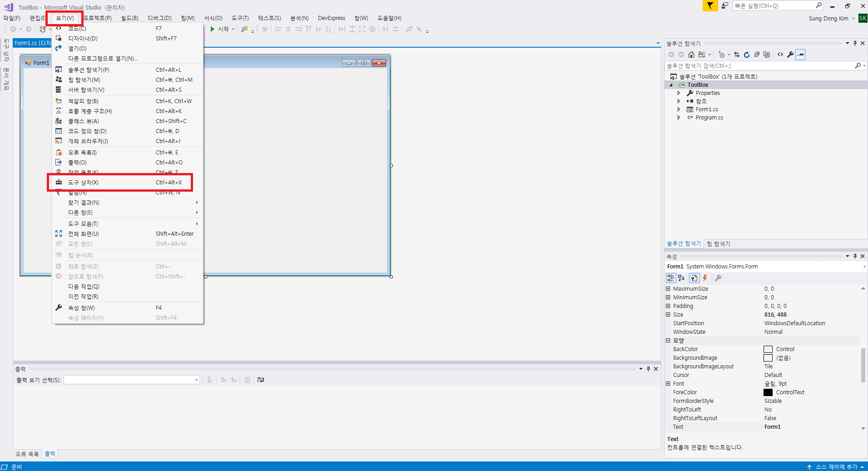Click the Home icon in Solution Explorer toolbar
The height and width of the screenshot is (471, 868).
pos(691,55)
